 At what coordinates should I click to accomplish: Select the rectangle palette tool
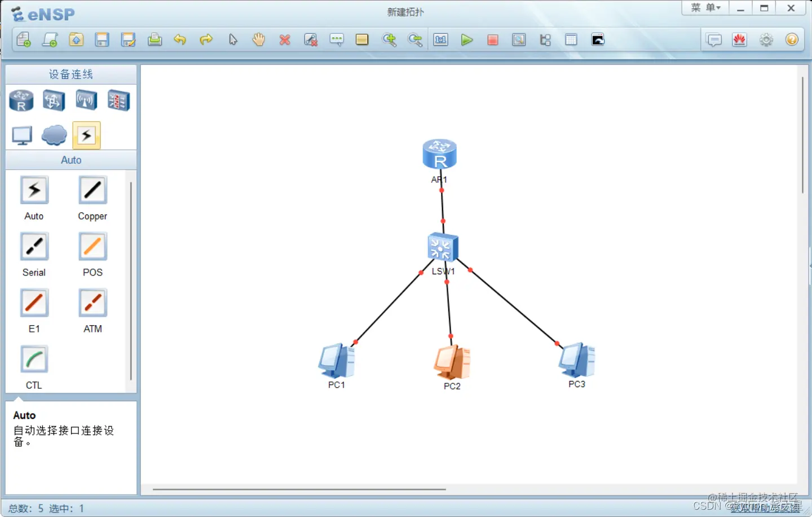pyautogui.click(x=362, y=40)
